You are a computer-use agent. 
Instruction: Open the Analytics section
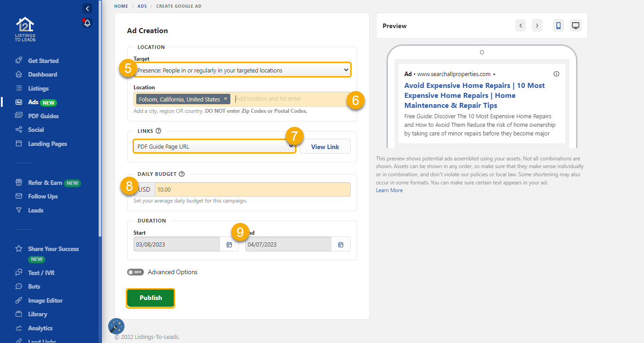click(41, 328)
